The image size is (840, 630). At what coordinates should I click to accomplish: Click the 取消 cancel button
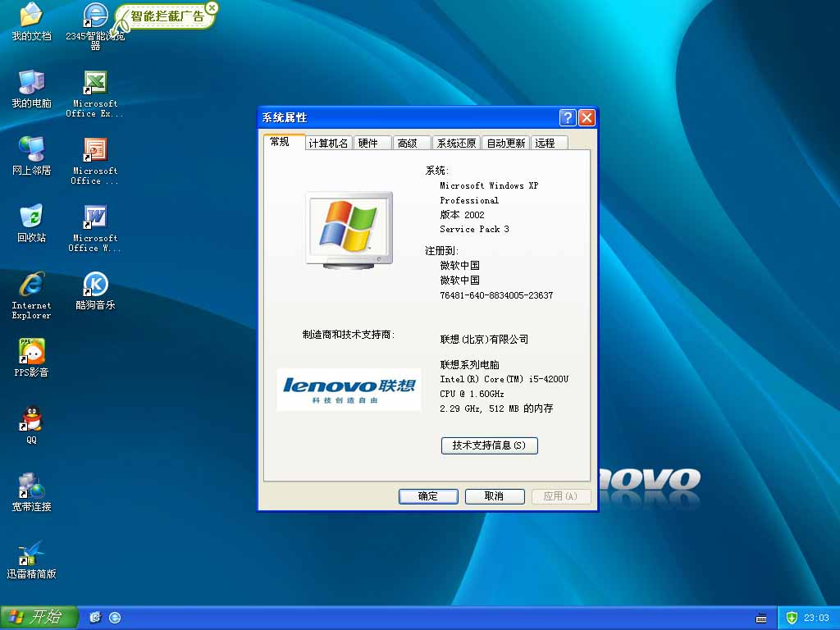(x=494, y=496)
